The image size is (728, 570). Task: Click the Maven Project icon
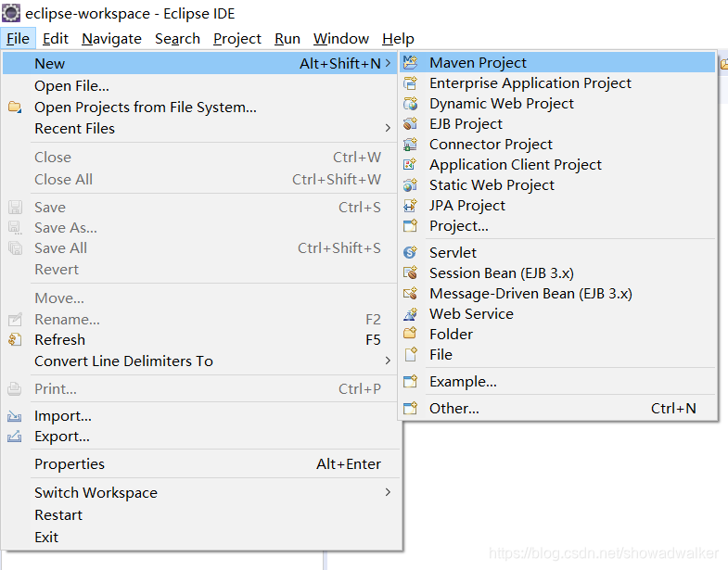pos(411,62)
